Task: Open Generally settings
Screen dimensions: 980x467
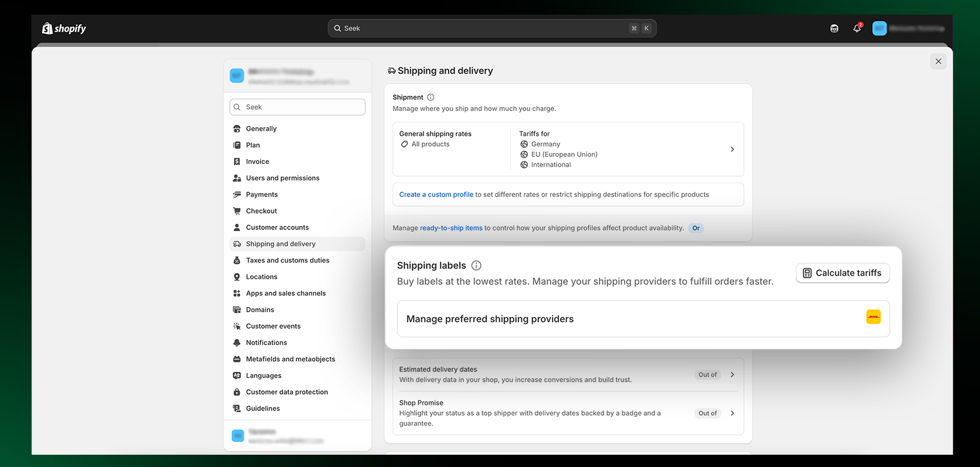Action: click(x=297, y=128)
